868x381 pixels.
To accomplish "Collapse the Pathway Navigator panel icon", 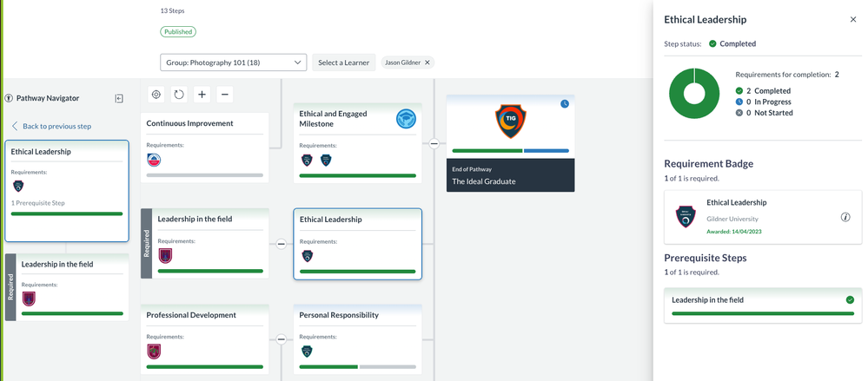I will pos(119,99).
